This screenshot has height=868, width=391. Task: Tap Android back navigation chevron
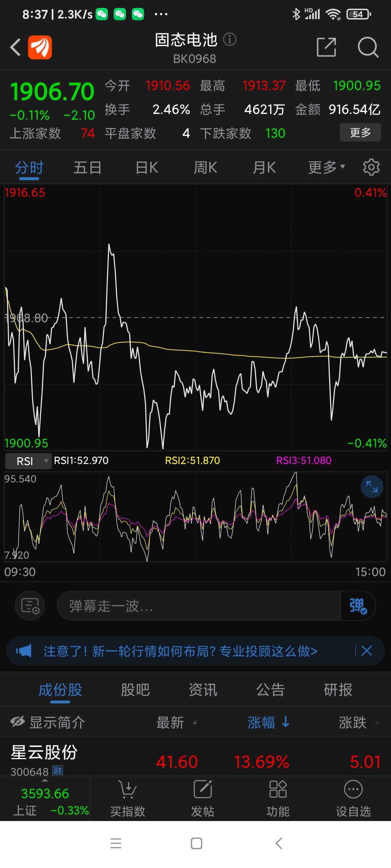click(x=278, y=843)
